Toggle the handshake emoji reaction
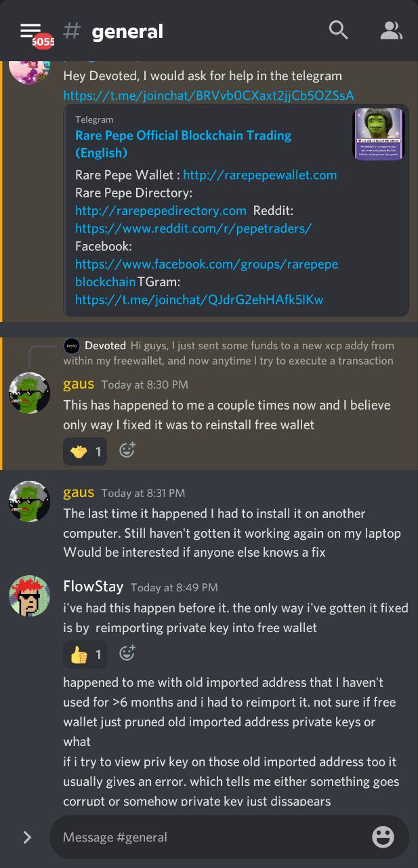This screenshot has height=868, width=418. [x=85, y=451]
